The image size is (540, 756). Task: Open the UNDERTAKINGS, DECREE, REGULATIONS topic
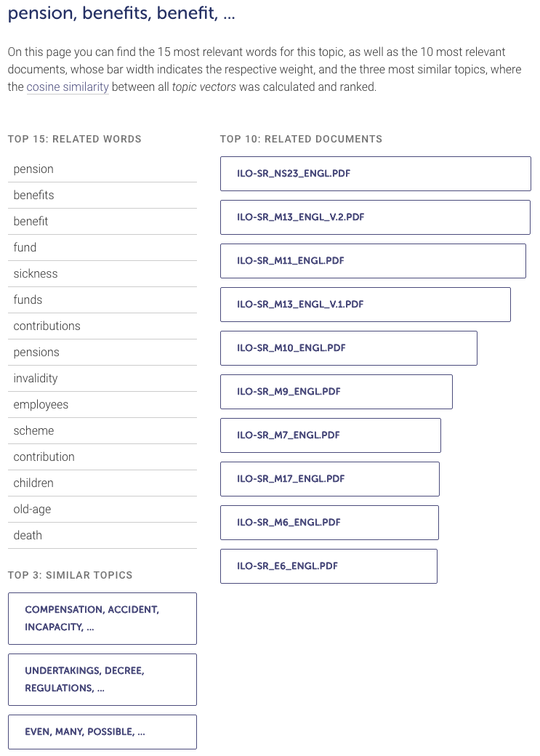(102, 680)
